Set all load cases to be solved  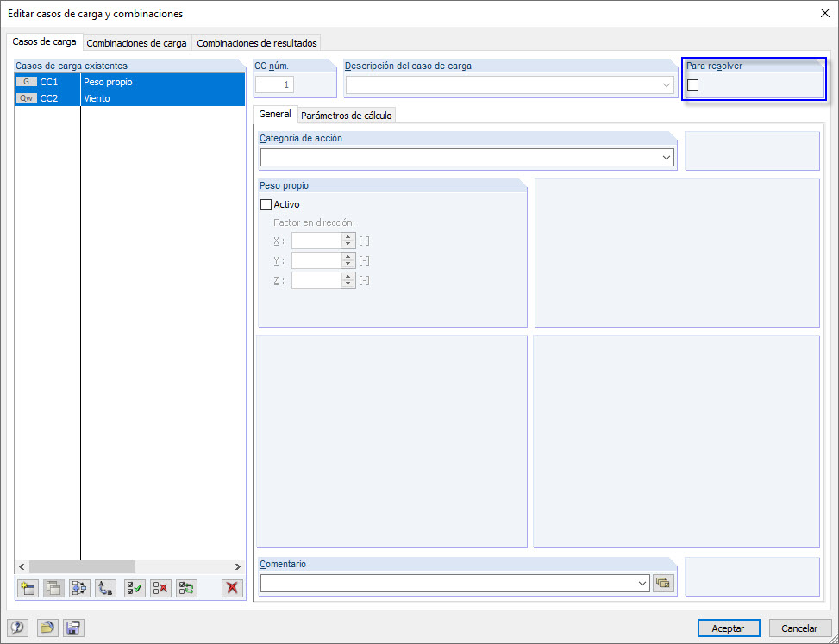click(134, 588)
